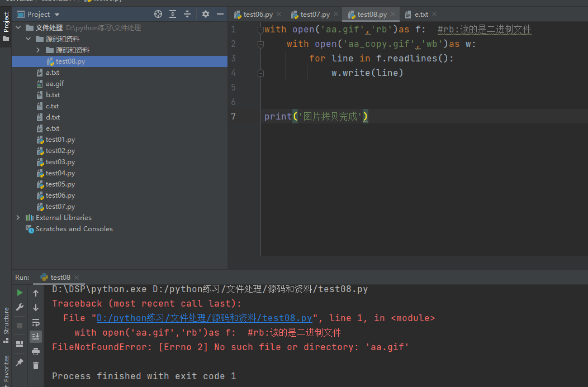Close the test06.py editor tab
The width and height of the screenshot is (588, 387).
(279, 14)
